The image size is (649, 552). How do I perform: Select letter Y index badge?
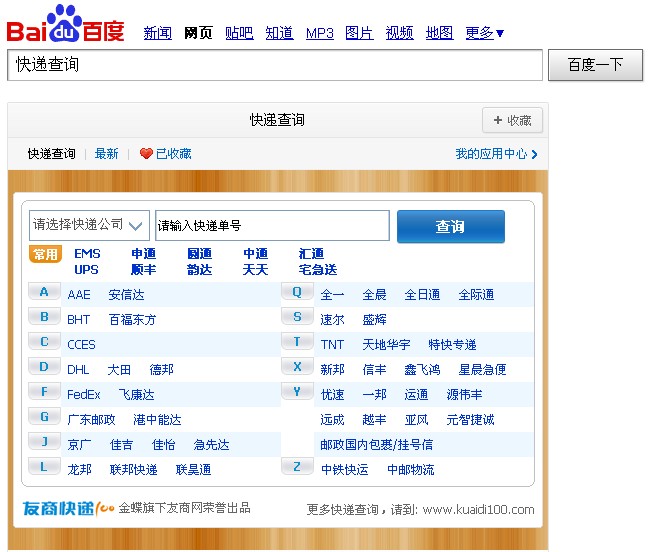tap(297, 391)
